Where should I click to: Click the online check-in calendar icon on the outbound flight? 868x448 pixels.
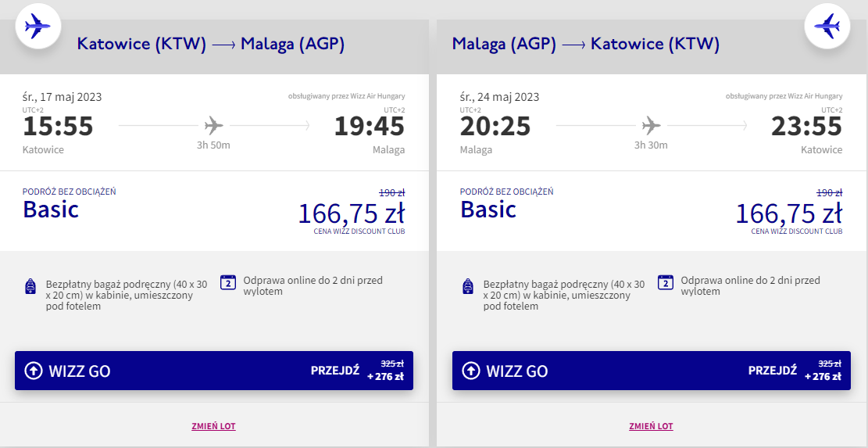228,282
